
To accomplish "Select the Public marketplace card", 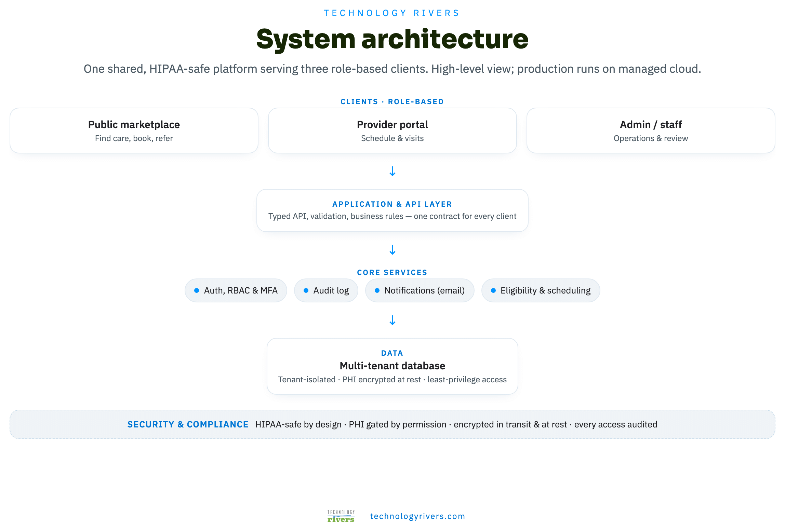I will [134, 131].
